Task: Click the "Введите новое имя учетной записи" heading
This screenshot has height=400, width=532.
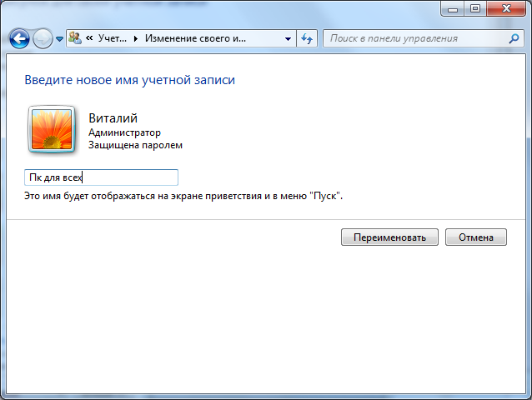Action: tap(129, 80)
